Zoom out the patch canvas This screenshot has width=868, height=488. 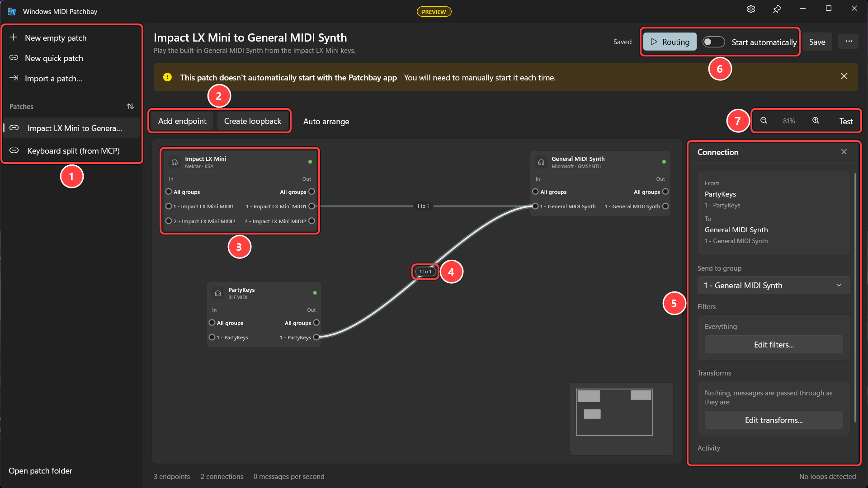[x=764, y=121]
